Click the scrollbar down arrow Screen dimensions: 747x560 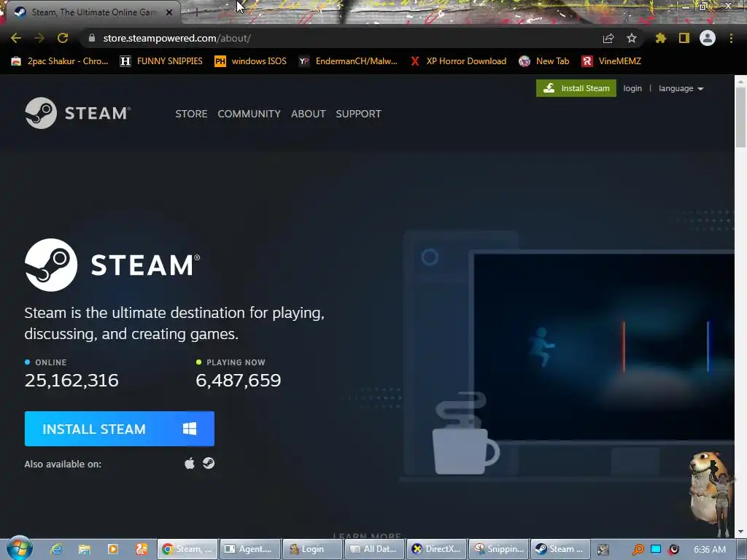tap(740, 532)
